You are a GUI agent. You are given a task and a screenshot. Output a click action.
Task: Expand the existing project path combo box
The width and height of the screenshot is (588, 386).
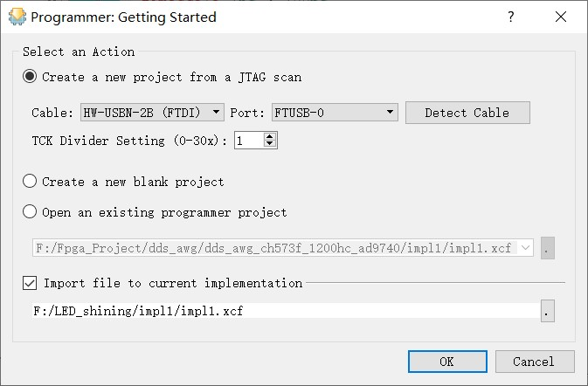525,248
